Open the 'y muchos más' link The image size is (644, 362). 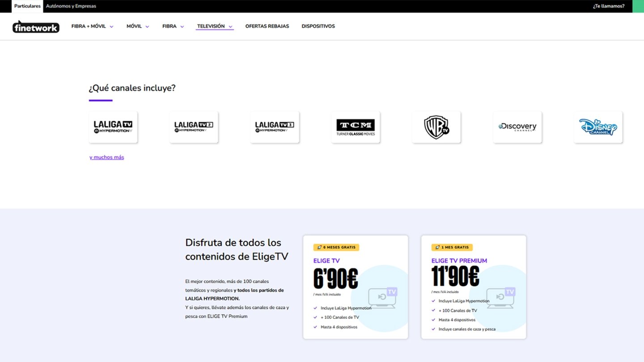tap(107, 157)
